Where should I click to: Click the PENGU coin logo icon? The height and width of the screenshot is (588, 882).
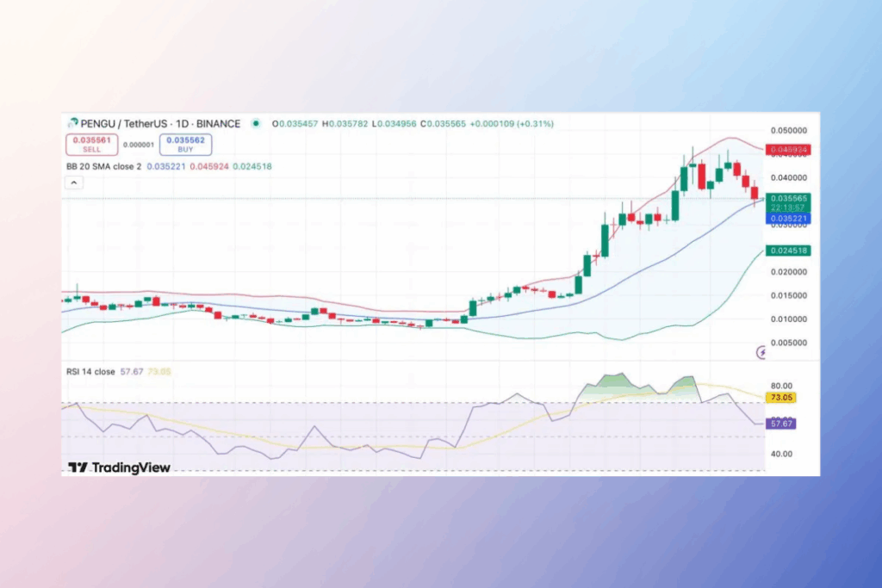[x=72, y=124]
